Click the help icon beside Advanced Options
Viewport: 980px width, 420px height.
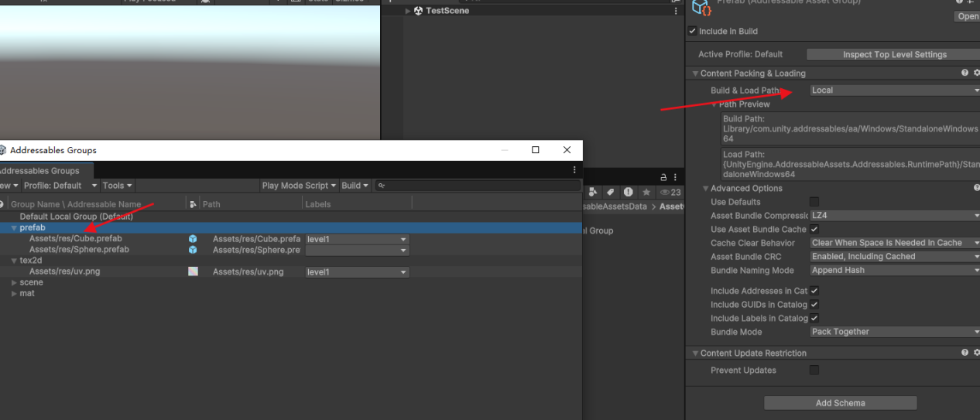977,188
